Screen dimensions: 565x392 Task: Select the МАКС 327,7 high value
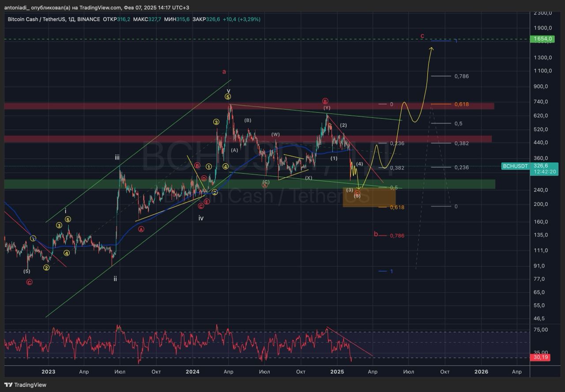pos(147,19)
